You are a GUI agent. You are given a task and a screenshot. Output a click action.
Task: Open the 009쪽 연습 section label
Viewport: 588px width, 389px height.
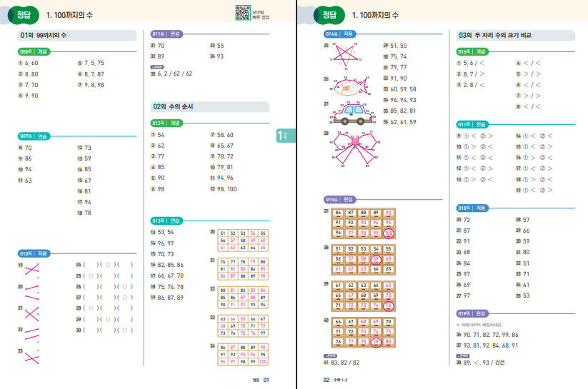click(x=34, y=136)
